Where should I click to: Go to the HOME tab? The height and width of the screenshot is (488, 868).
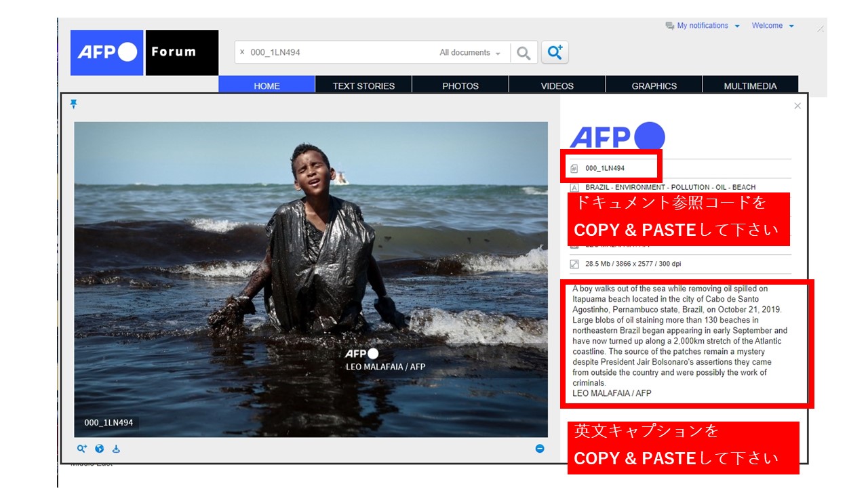click(267, 86)
